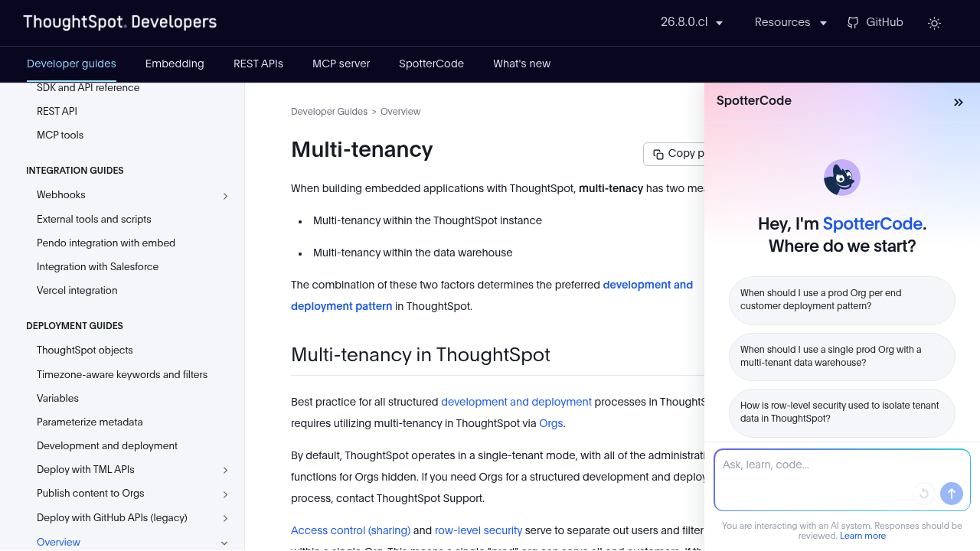This screenshot has height=551, width=980.
Task: Open SDK and API reference sidebar item
Action: (88, 88)
